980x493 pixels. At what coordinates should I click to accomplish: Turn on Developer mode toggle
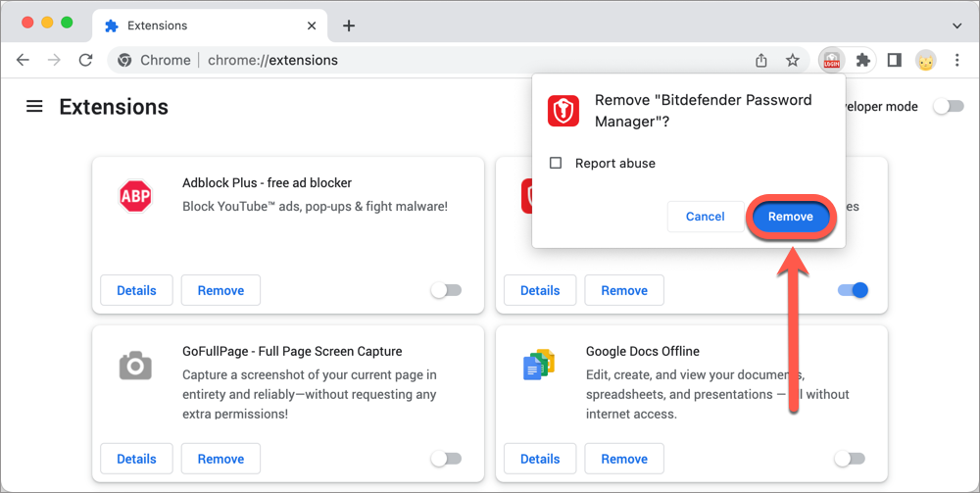point(949,106)
